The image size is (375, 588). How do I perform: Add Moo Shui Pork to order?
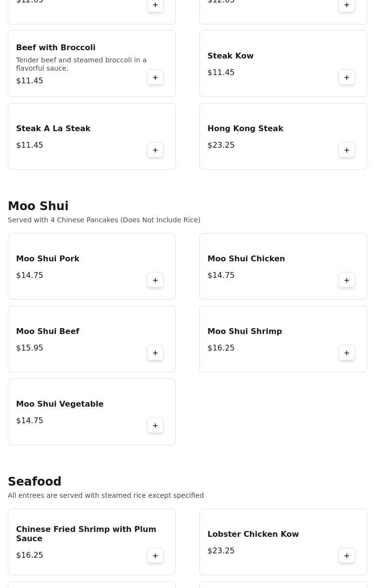(x=155, y=280)
